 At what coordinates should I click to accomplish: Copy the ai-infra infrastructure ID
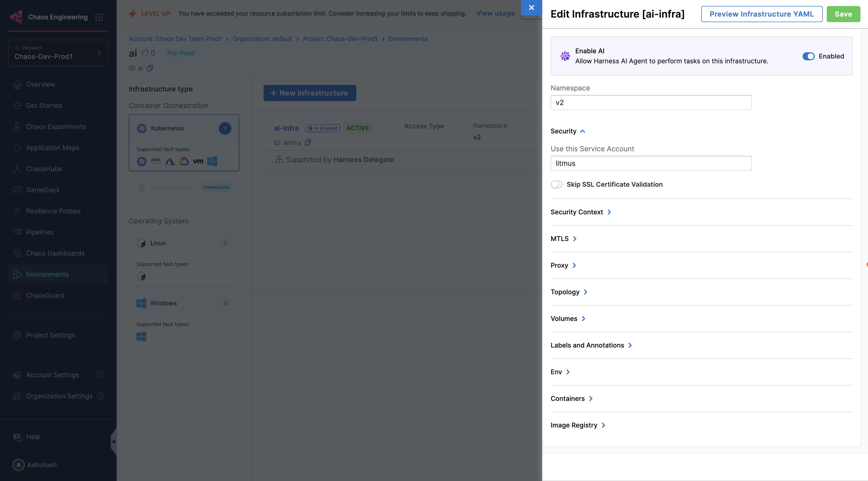pos(308,142)
